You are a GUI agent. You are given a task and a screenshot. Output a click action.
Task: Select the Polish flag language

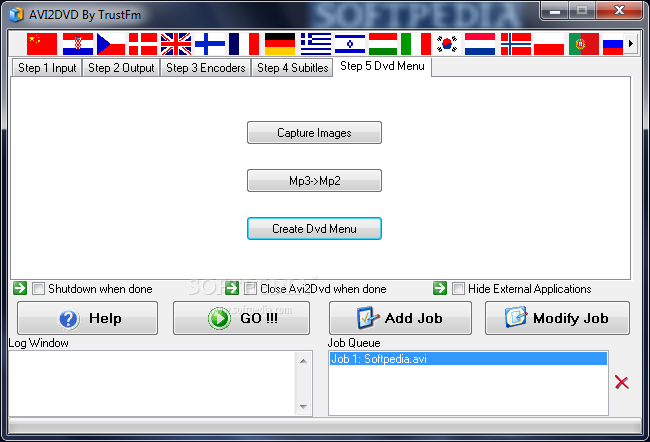[x=549, y=44]
